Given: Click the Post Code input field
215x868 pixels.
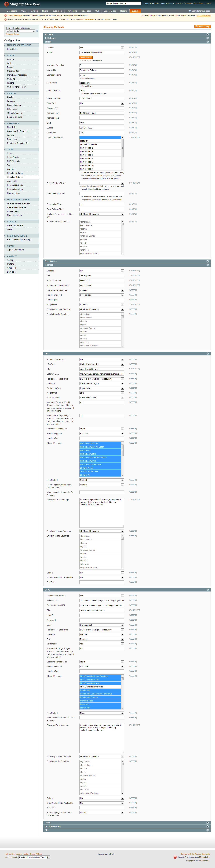Looking at the screenshot, I should [x=102, y=133].
